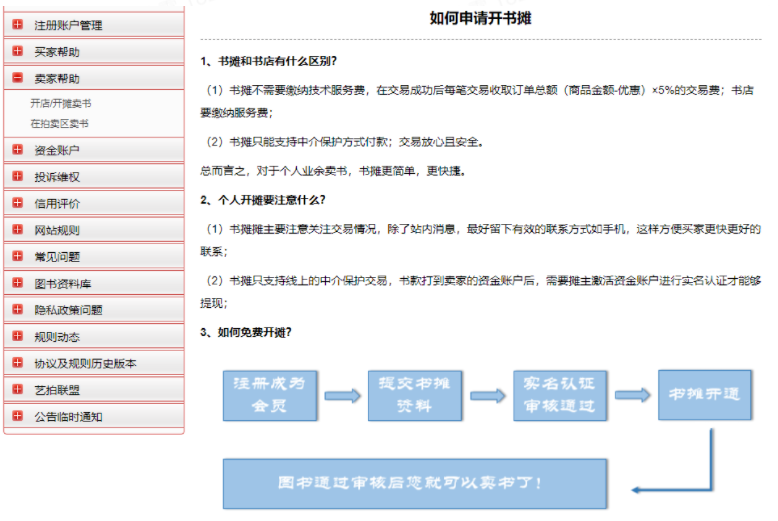Expand the 注册账户管理 plus icon
Screen dimensions: 778x521
click(x=18, y=24)
